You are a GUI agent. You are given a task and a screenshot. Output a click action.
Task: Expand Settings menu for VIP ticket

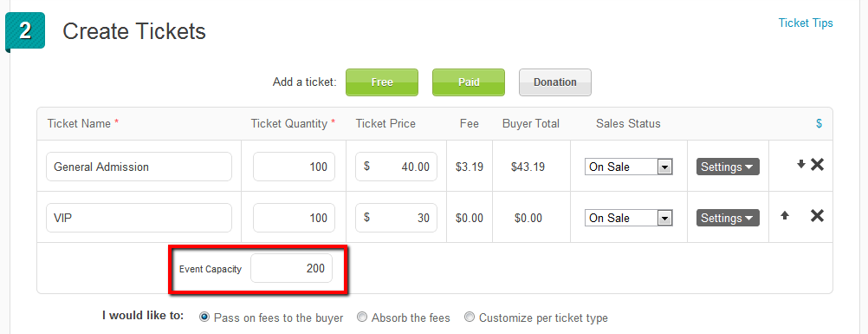(x=728, y=218)
